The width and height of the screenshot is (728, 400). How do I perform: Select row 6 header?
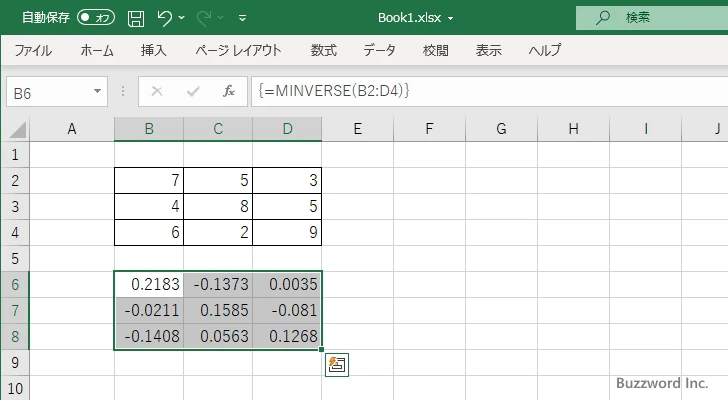[x=15, y=284]
